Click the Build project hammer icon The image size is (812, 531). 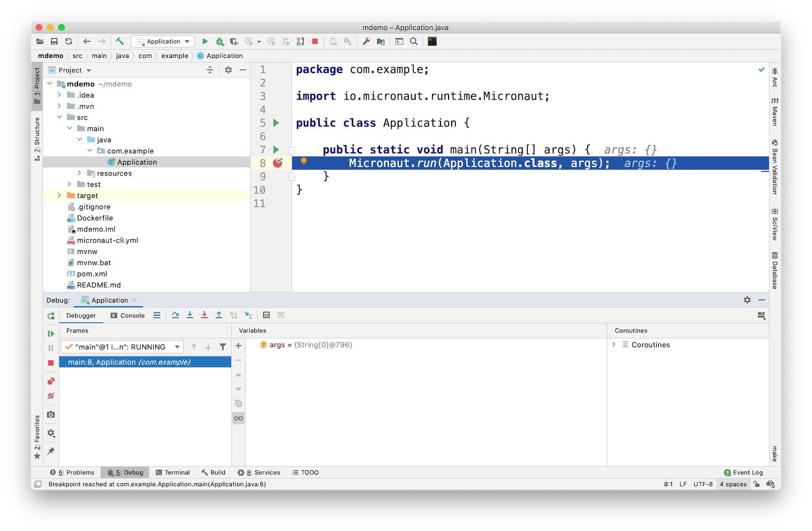point(120,42)
